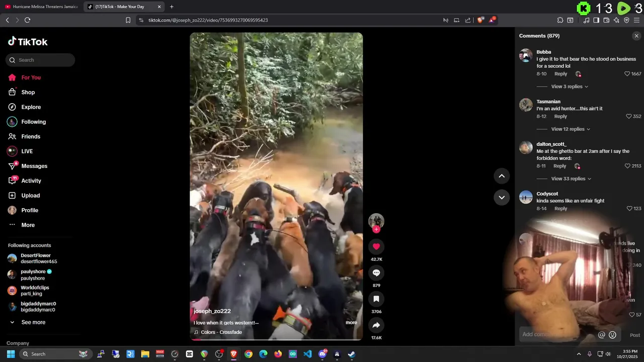Like Bubba's comment heart
644x362 pixels.
point(627,74)
